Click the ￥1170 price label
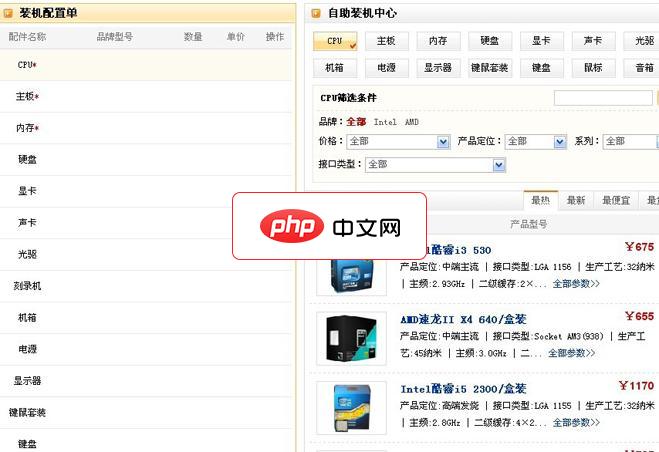Image resolution: width=659 pixels, height=452 pixels. (x=636, y=386)
